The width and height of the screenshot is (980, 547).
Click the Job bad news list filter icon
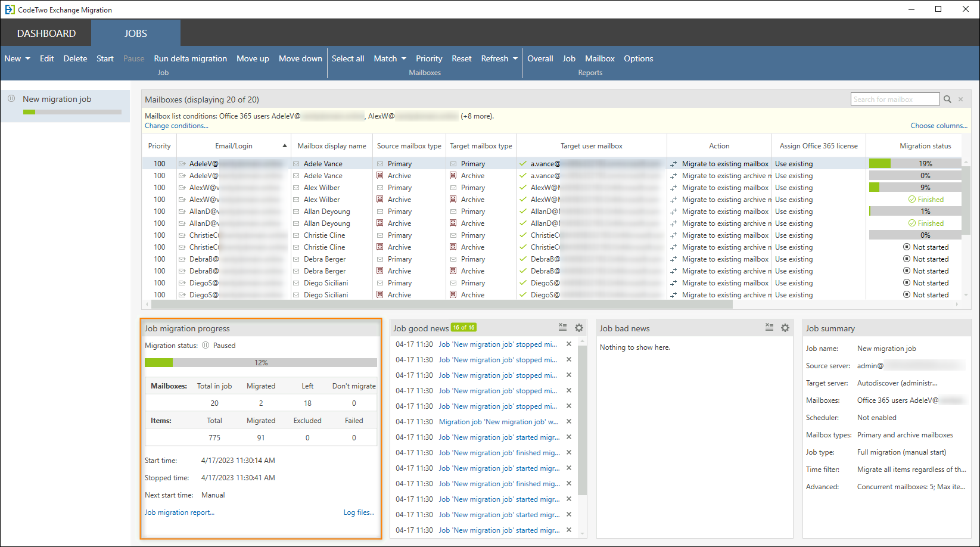pyautogui.click(x=769, y=327)
